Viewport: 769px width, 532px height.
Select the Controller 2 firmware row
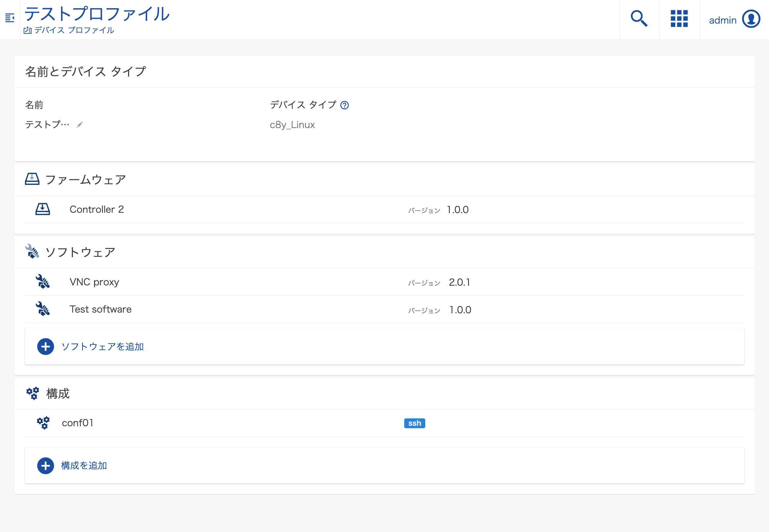[x=384, y=209]
